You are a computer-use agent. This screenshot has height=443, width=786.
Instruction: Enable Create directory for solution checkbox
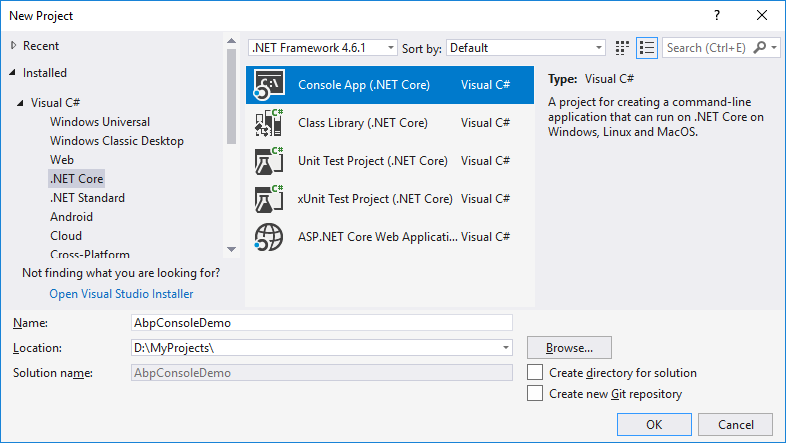535,373
